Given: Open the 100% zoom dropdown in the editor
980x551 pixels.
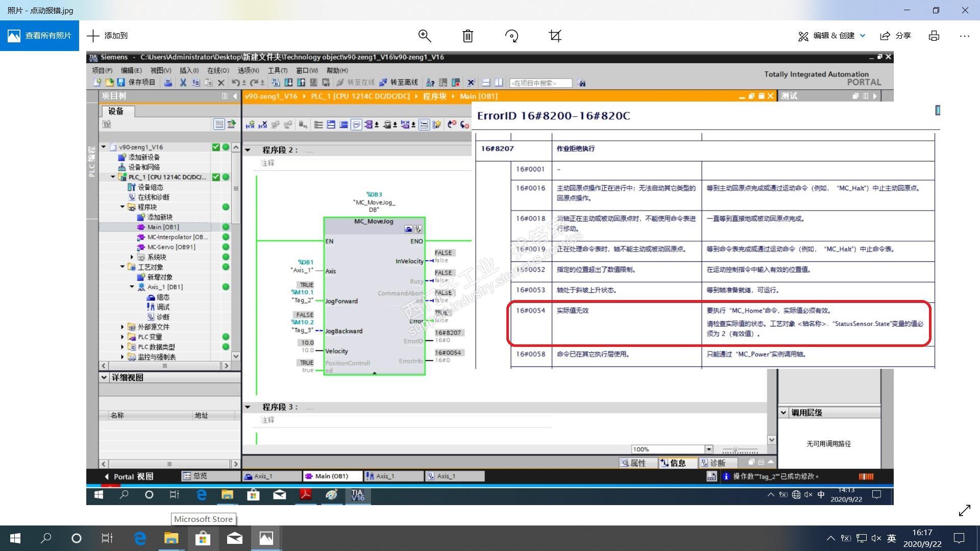Looking at the screenshot, I should click(708, 449).
